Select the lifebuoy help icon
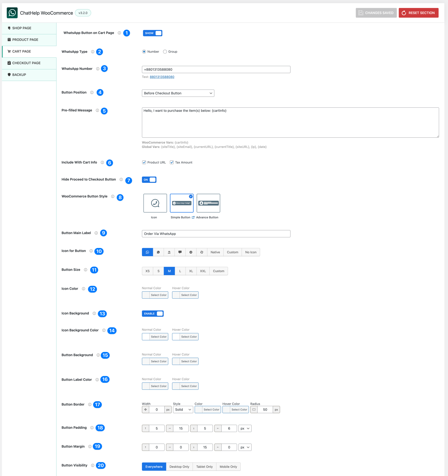The height and width of the screenshot is (476, 448). point(202,252)
